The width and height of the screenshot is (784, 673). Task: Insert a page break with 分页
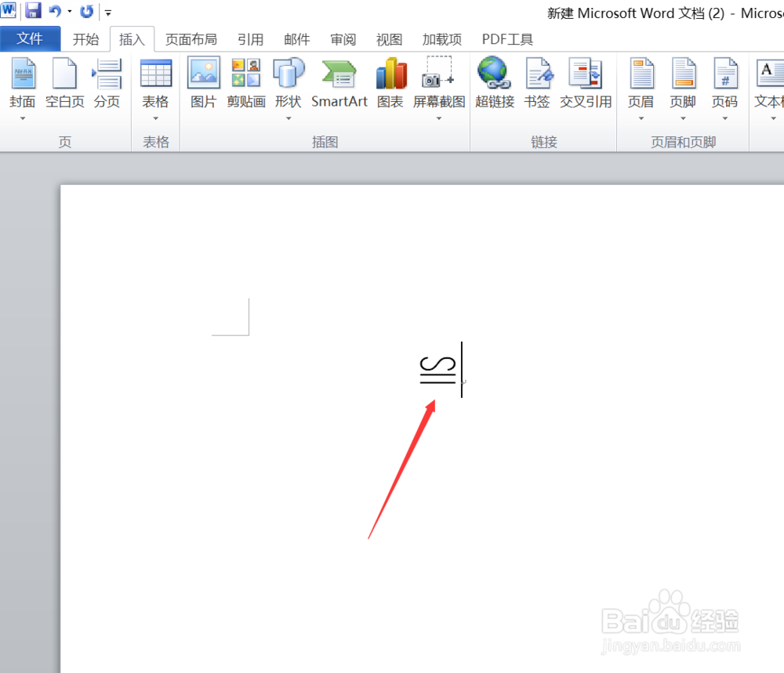107,82
